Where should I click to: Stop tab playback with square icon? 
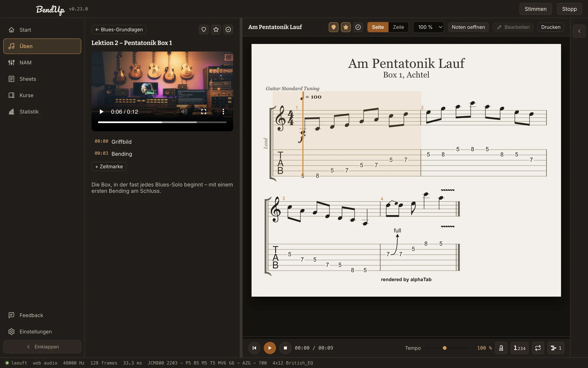[285, 348]
